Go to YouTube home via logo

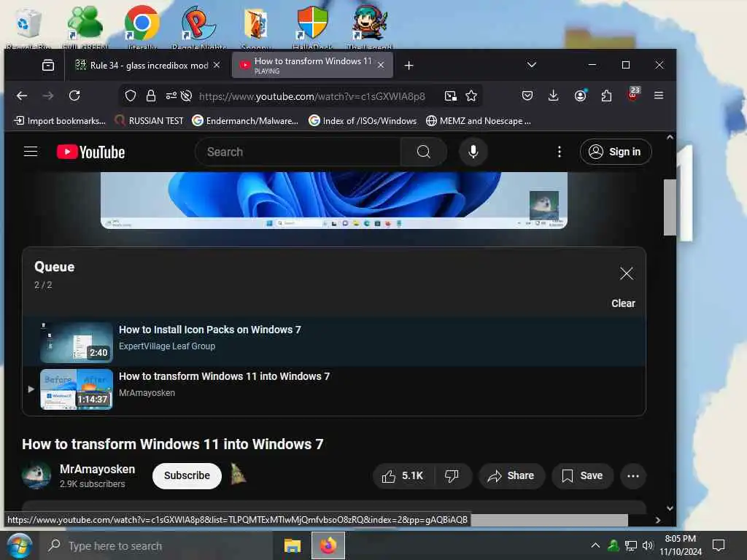click(91, 152)
